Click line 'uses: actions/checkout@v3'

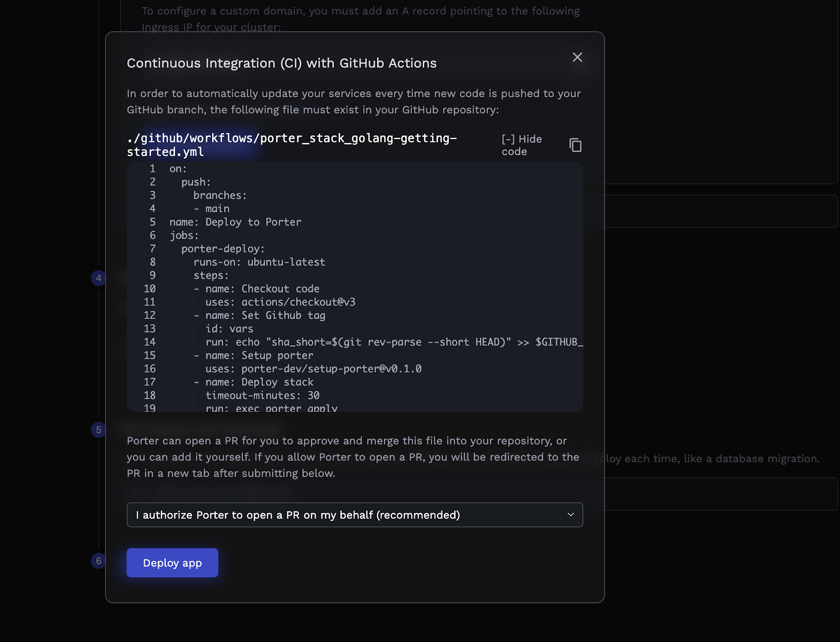point(280,302)
